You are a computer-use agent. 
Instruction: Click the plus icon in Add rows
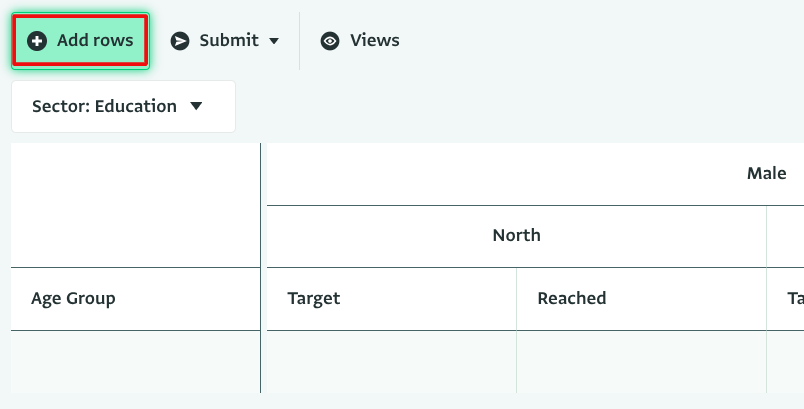(x=37, y=41)
